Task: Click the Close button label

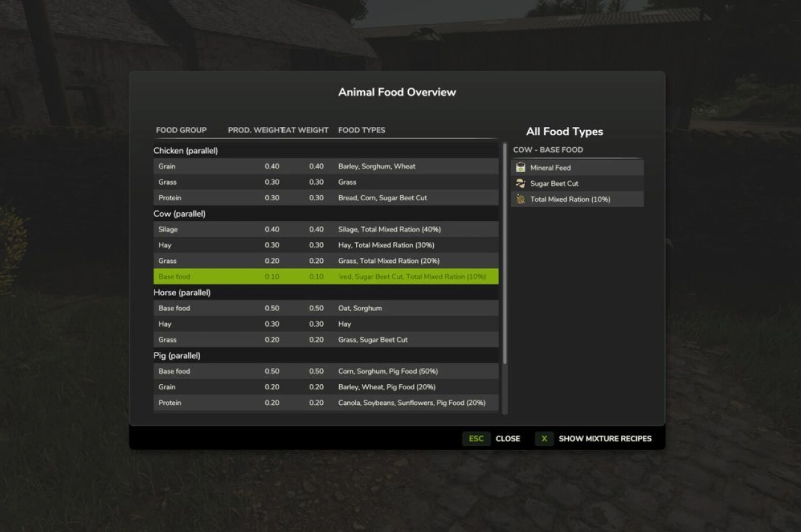Action: click(x=508, y=439)
